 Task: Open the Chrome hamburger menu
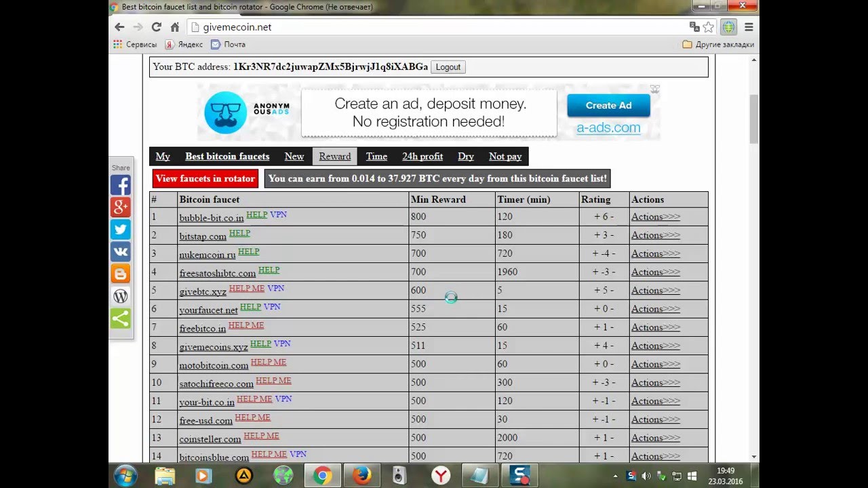[749, 27]
